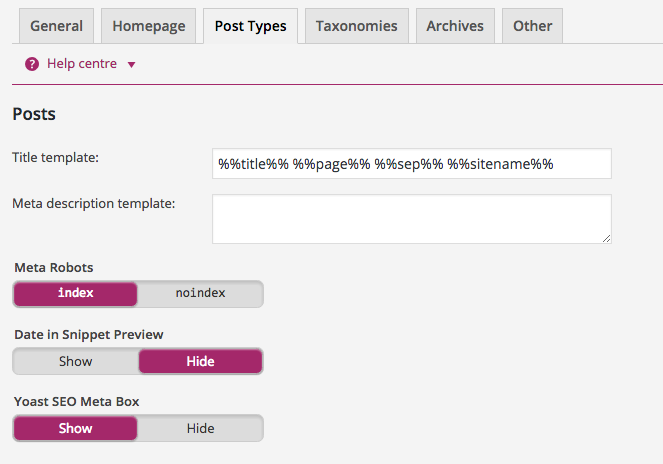
Task: Show Date in Snippet Preview
Action: click(76, 361)
